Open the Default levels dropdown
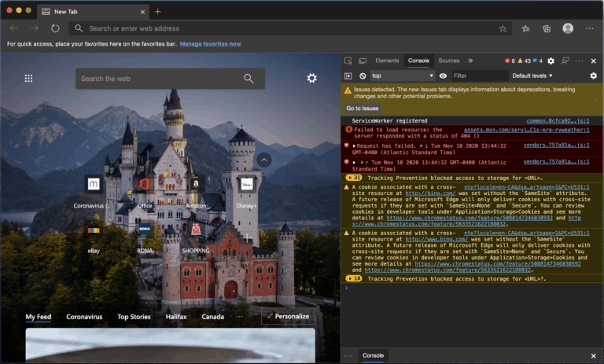The image size is (604, 364). [x=532, y=76]
